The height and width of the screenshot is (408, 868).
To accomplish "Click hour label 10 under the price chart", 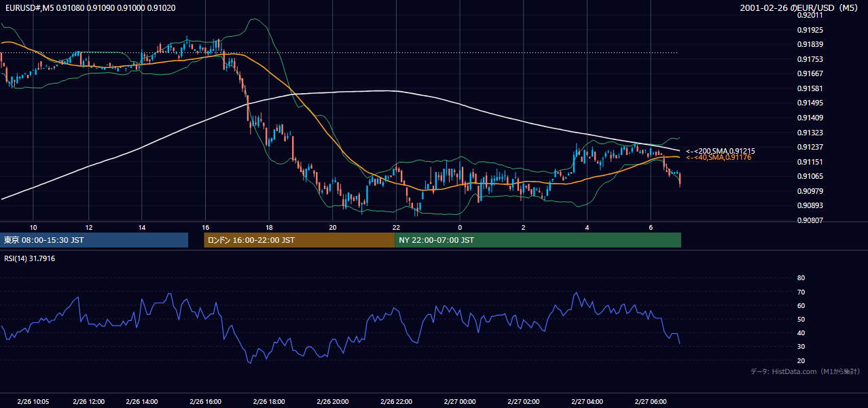I will pos(33,227).
